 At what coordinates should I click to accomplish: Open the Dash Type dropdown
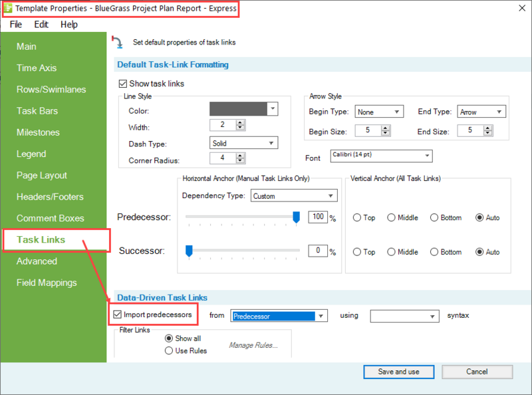coord(243,143)
